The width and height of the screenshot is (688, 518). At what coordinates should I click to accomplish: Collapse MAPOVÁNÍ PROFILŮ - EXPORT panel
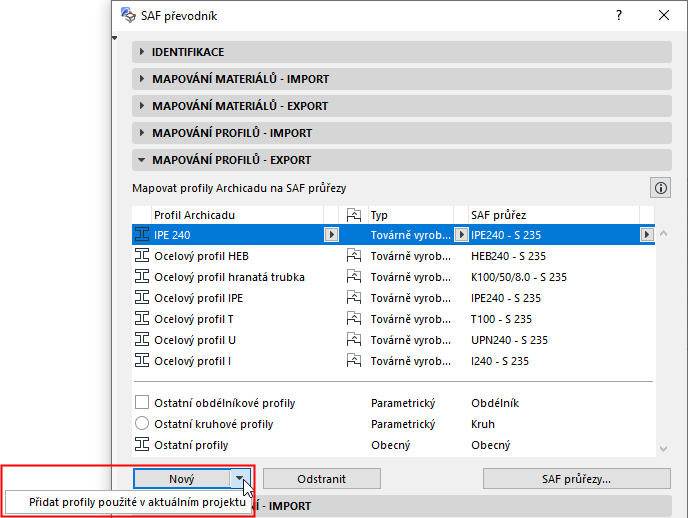point(401,160)
